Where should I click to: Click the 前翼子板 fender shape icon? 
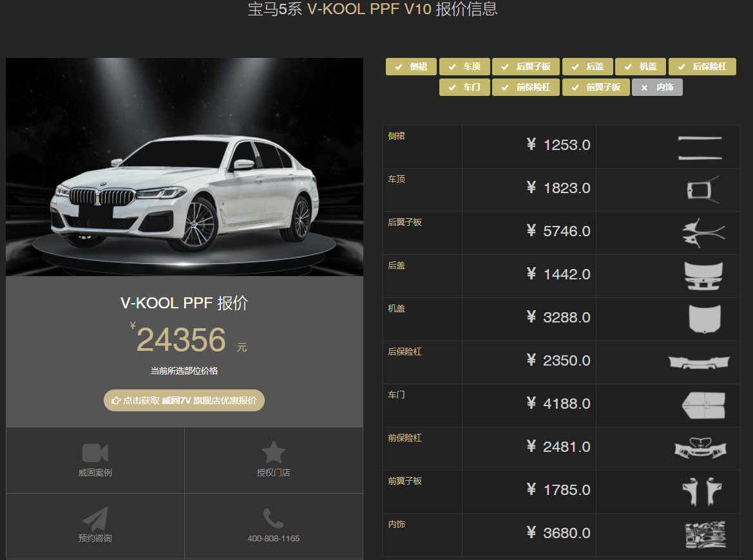(x=702, y=491)
